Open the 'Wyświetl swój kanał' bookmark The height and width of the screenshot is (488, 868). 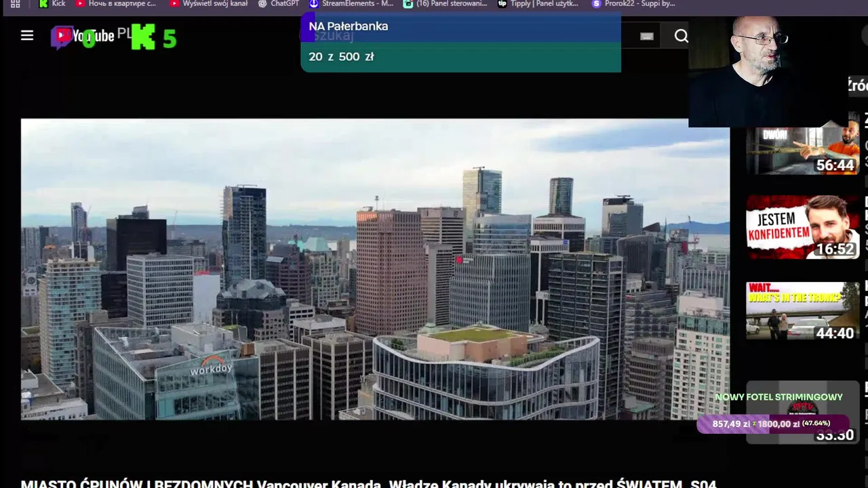click(209, 4)
